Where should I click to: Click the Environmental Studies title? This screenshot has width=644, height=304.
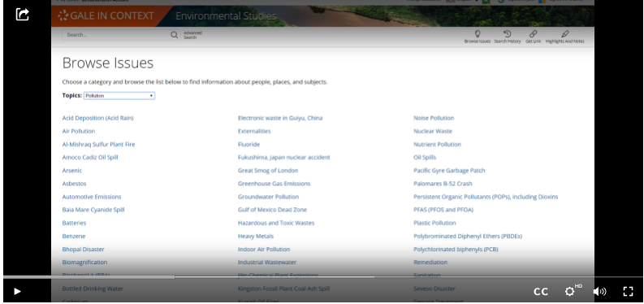tap(226, 16)
